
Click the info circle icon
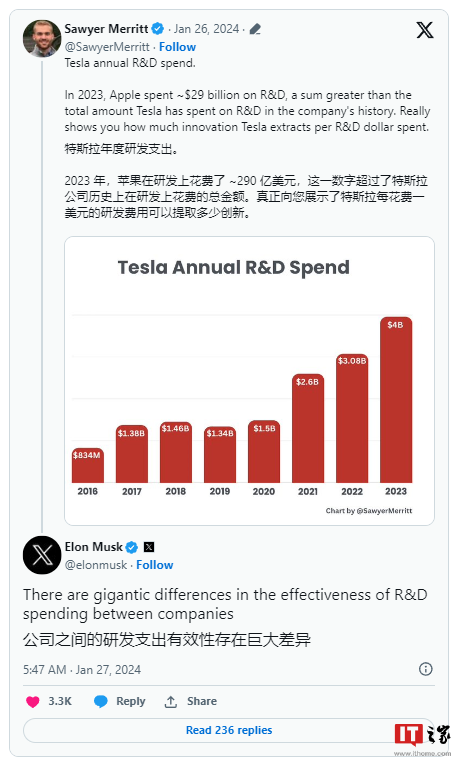425,669
